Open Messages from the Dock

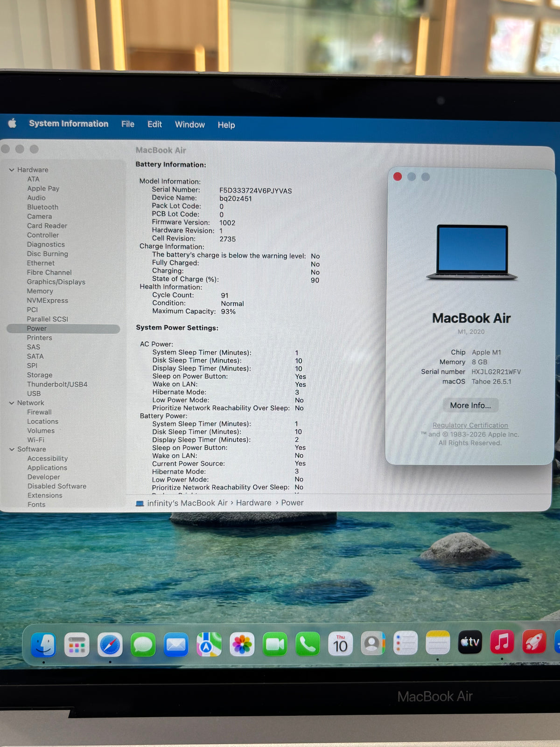143,645
